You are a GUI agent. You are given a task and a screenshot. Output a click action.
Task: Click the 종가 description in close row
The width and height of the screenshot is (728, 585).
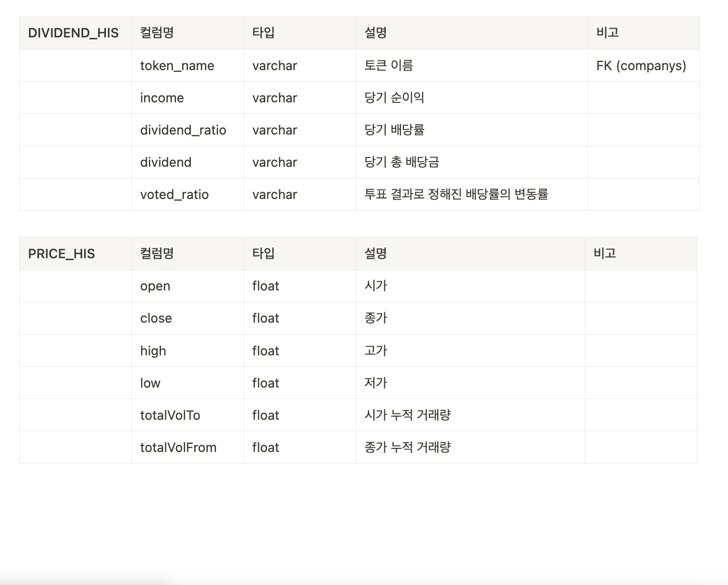tap(470, 318)
